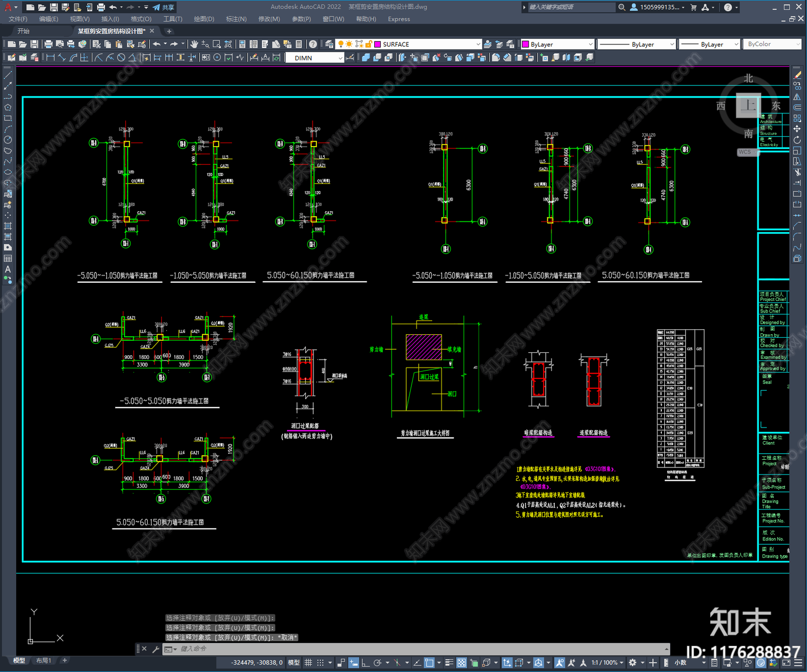Open the 视图(V) menu
The height and width of the screenshot is (672, 807).
pos(80,19)
